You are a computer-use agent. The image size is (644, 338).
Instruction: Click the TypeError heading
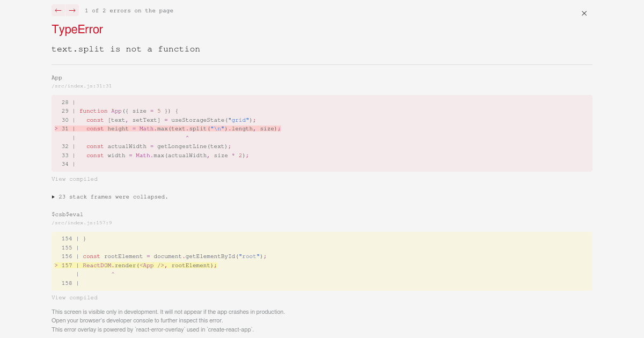click(77, 30)
